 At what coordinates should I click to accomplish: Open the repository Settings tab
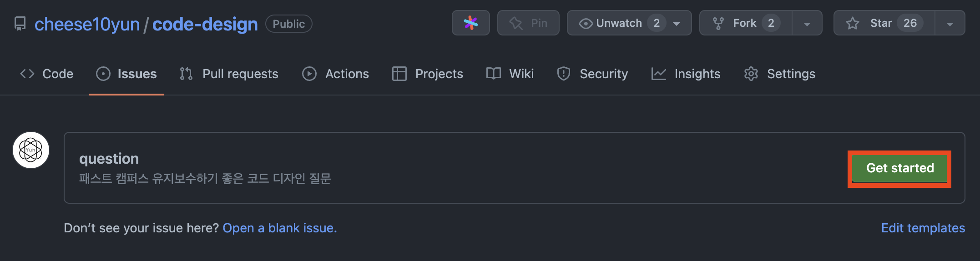[779, 74]
